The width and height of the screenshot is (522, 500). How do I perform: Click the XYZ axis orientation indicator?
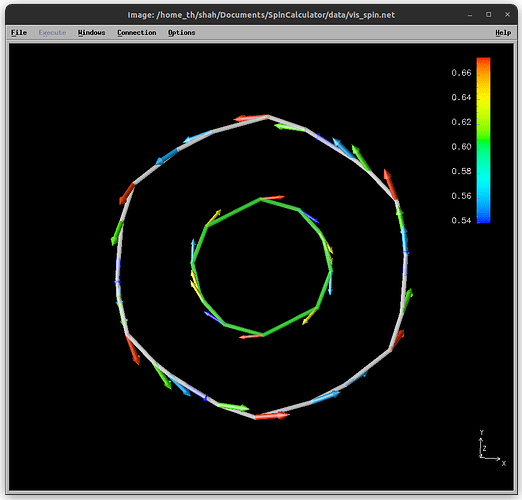coord(491,448)
